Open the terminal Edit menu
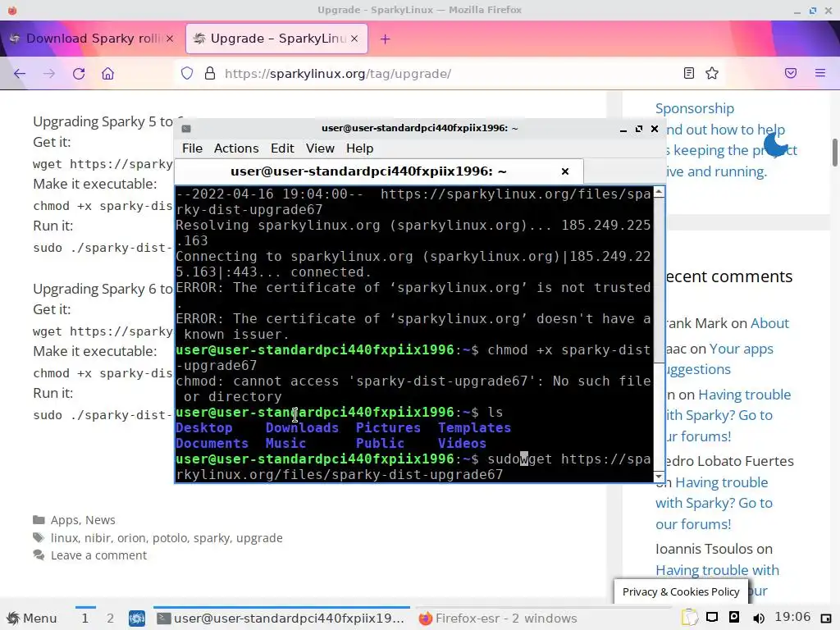This screenshot has height=630, width=840. click(x=282, y=148)
